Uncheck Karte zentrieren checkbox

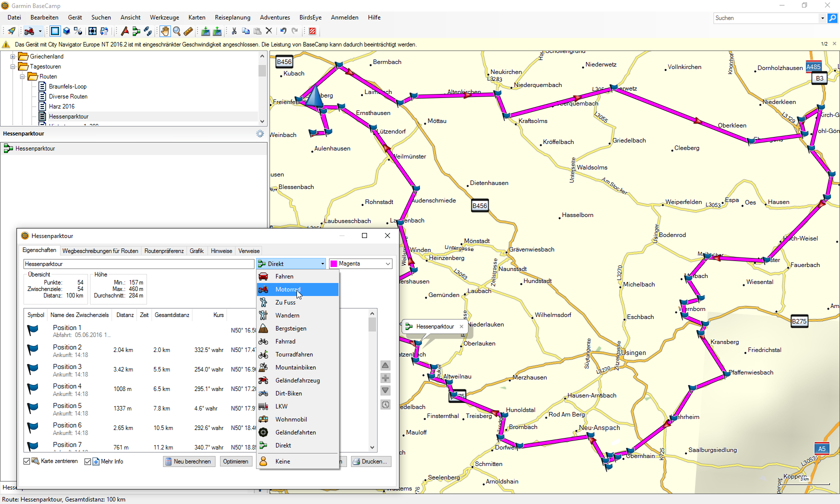[x=27, y=461]
